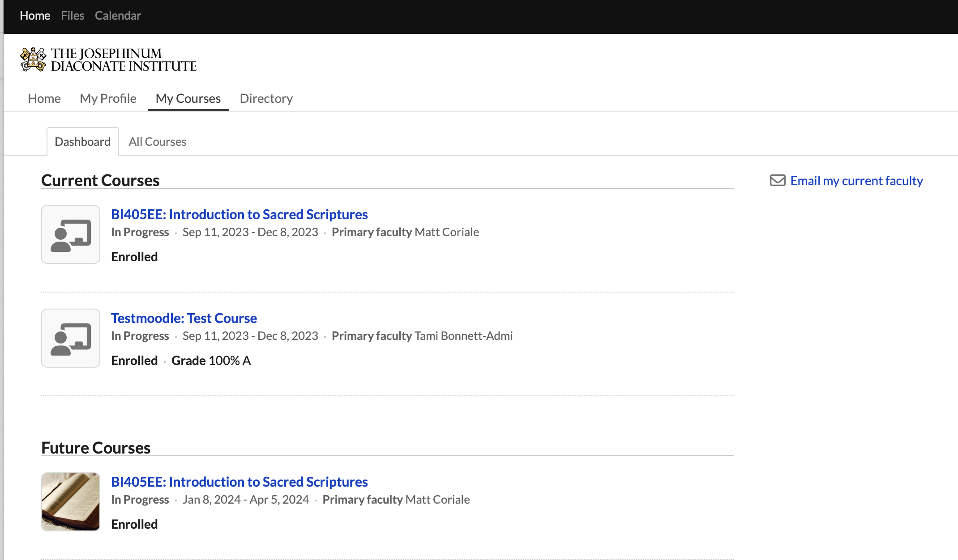This screenshot has height=560, width=958.
Task: Open the Testmoodle: Test Course link
Action: 184,318
